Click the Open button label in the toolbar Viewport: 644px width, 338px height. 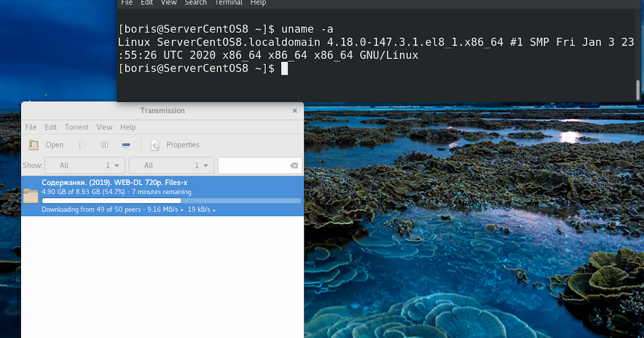pyautogui.click(x=55, y=145)
